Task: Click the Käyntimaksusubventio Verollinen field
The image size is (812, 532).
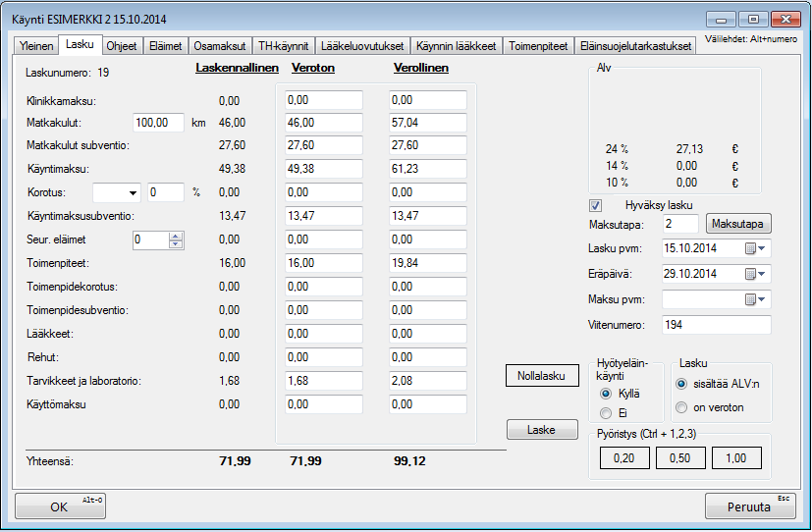Action: tap(428, 216)
